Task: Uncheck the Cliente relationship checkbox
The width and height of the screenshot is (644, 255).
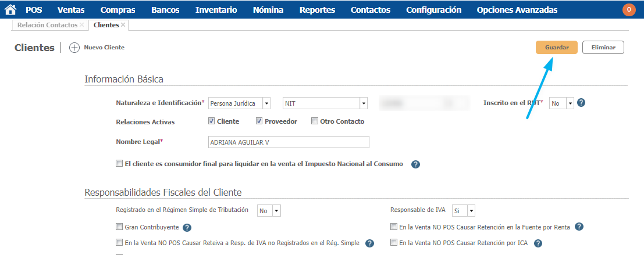Action: pyautogui.click(x=212, y=121)
